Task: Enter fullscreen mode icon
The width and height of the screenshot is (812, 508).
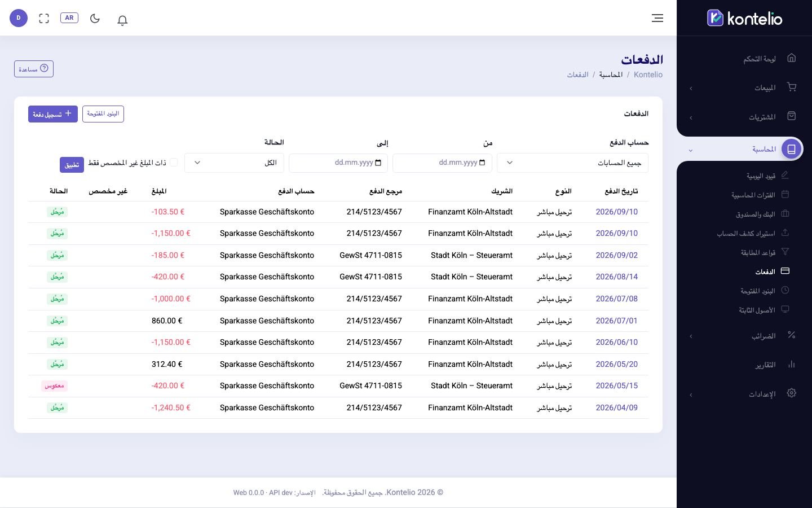Action: pyautogui.click(x=44, y=18)
